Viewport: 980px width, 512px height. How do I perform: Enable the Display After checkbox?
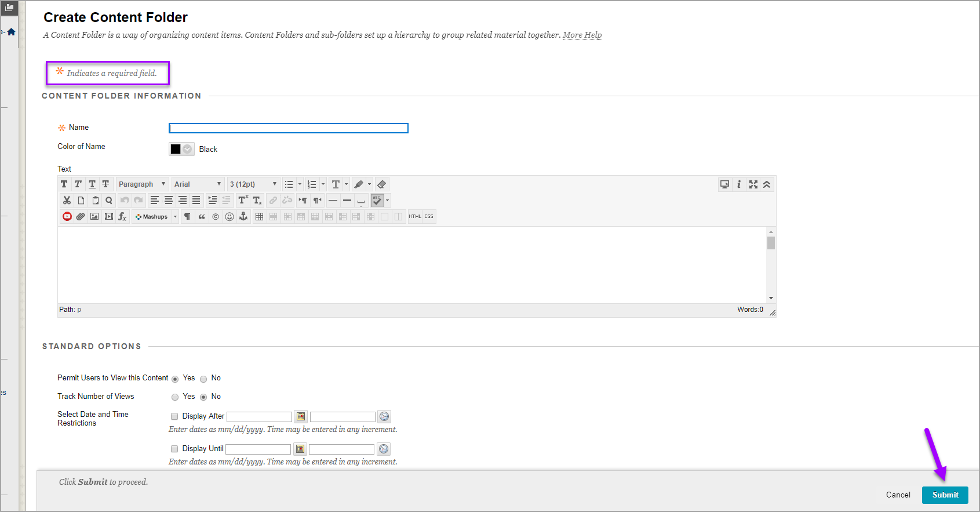[174, 416]
